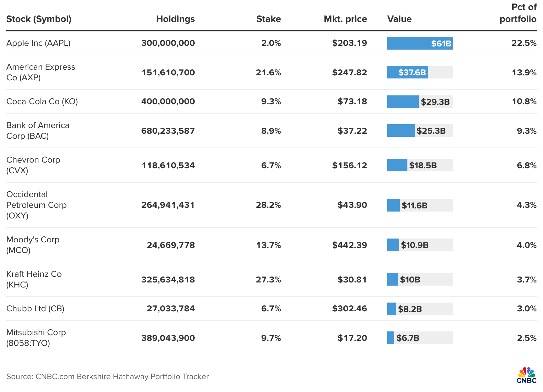Click the Kraft Heinz Co (KHC) name

(x=34, y=279)
